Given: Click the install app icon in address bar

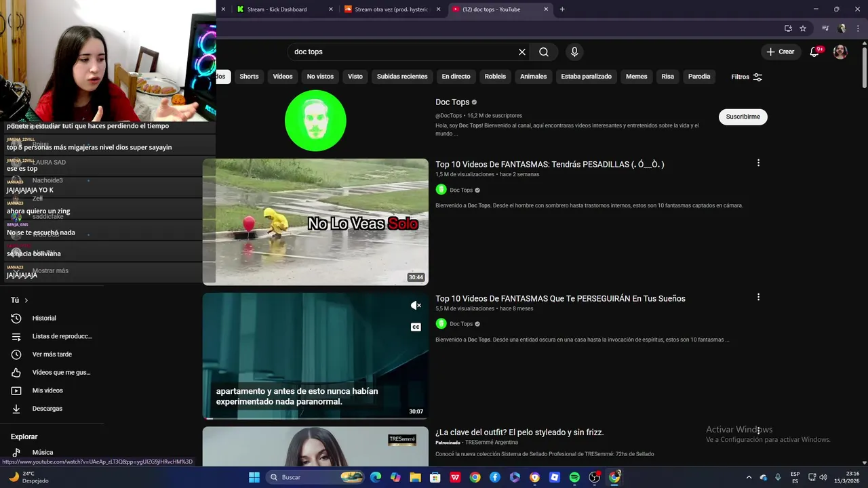Looking at the screenshot, I should coord(788,28).
